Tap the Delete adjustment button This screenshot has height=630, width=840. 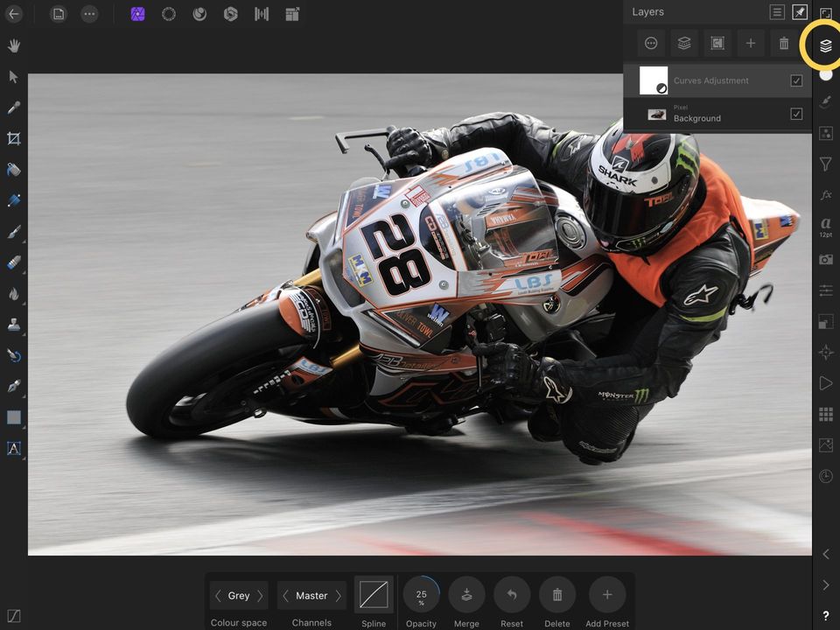tap(557, 594)
